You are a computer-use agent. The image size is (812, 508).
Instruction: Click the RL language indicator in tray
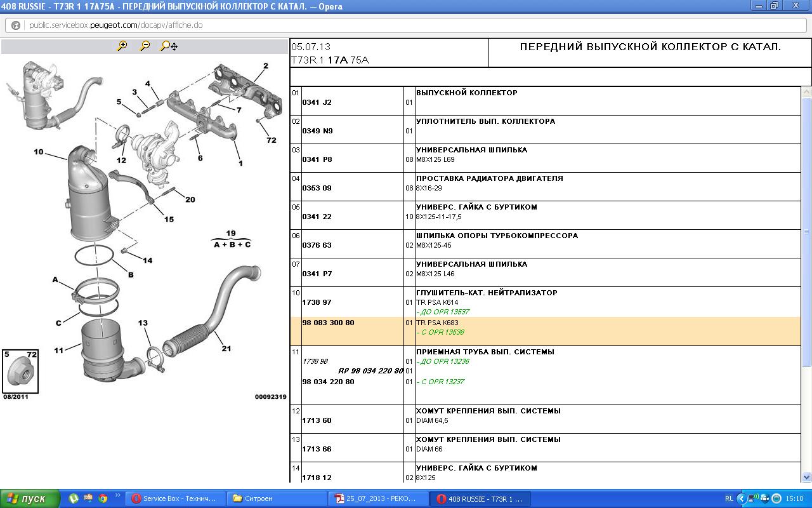(x=729, y=498)
